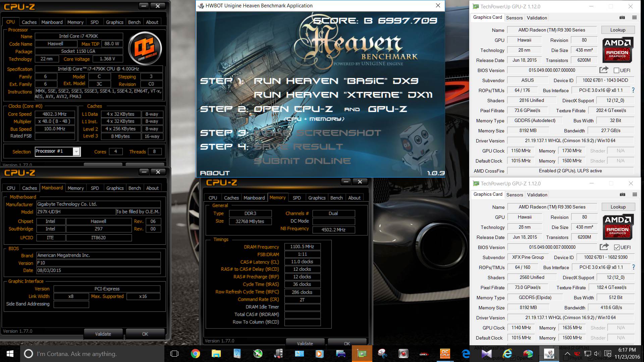Open the About link in Heaven benchmark
Viewport: 644px width, 362px height.
pos(215,173)
